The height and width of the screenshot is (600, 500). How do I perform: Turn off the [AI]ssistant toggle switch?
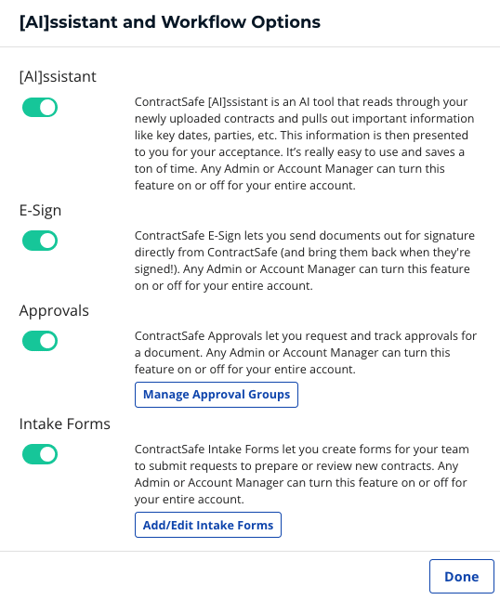(40, 107)
